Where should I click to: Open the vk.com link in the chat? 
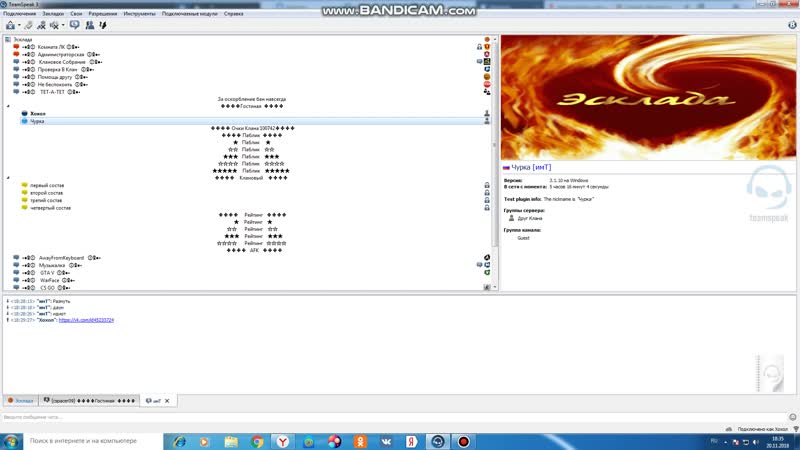[x=86, y=320]
